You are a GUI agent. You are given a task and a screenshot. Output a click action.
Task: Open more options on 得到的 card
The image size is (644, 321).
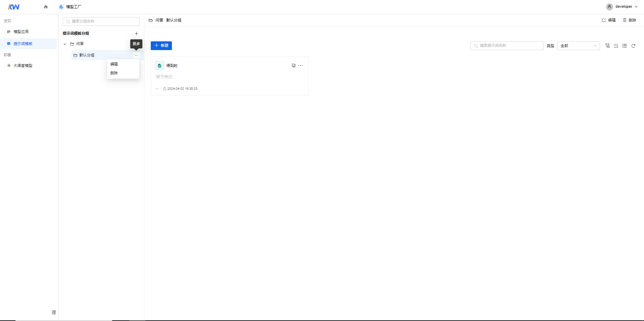pos(301,66)
